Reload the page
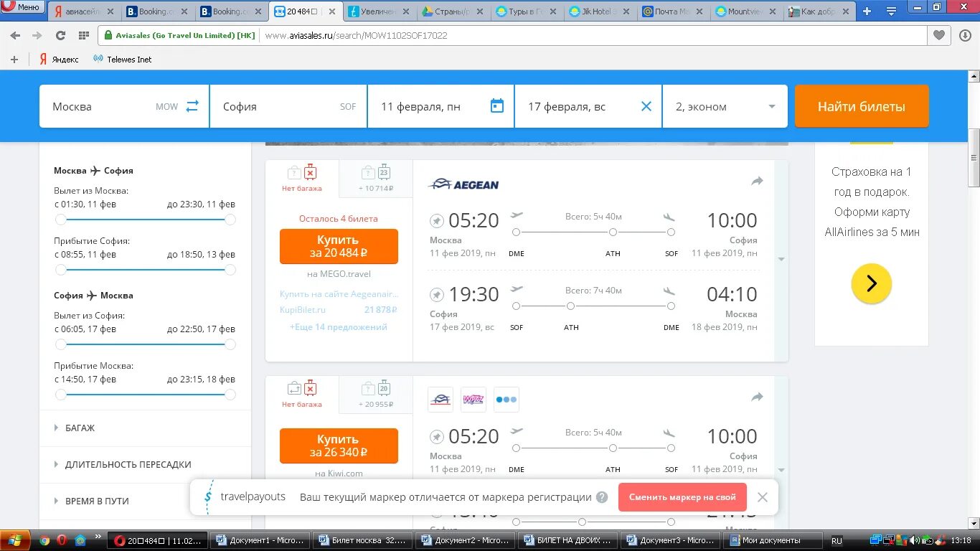The height and width of the screenshot is (551, 980). pos(60,35)
